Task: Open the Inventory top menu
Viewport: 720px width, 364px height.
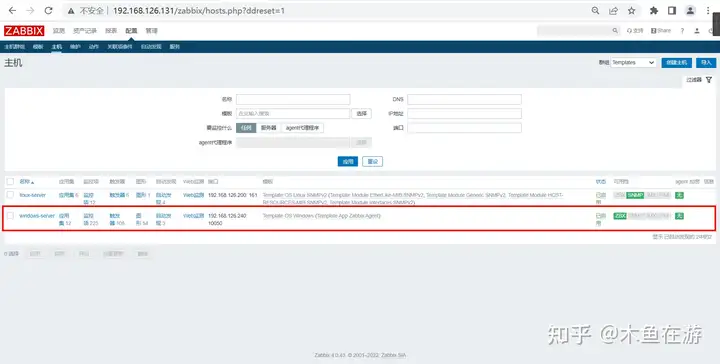Action: tap(85, 31)
